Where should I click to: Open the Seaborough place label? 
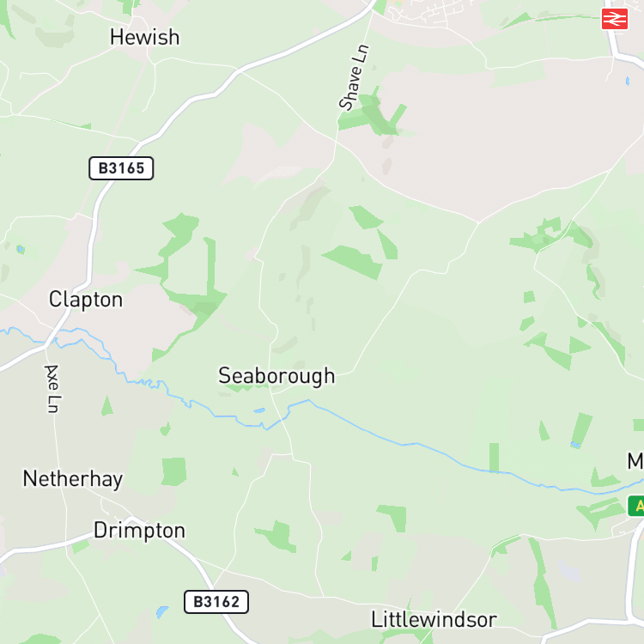[276, 376]
